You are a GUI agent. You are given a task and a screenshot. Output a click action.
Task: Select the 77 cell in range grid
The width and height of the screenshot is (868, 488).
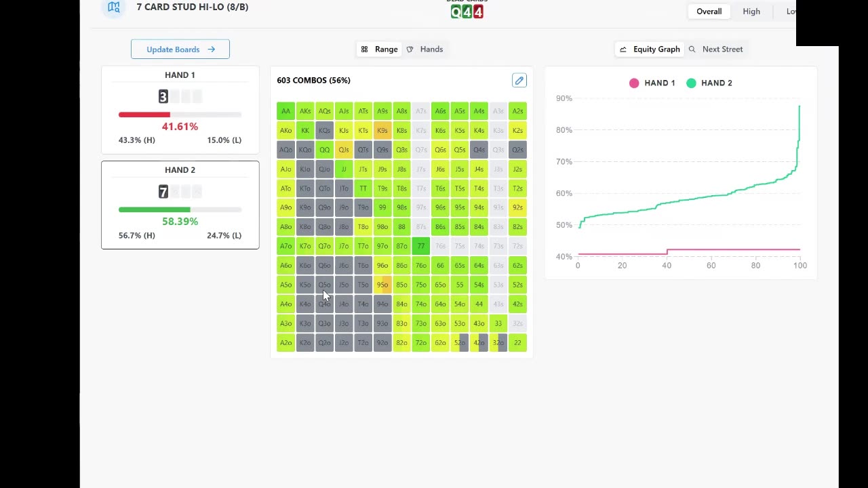click(421, 246)
